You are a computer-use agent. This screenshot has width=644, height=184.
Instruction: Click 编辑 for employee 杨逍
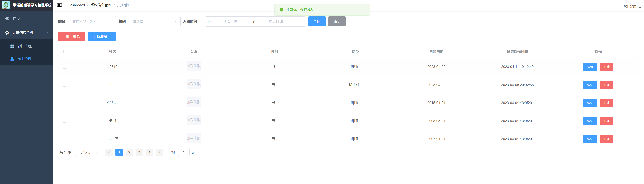590,121
